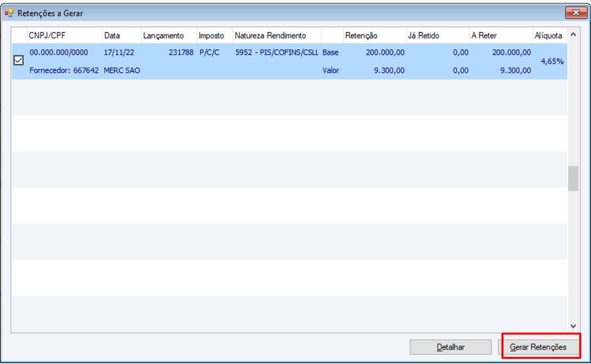Click the vertical scrollbar thumb

tap(573, 178)
